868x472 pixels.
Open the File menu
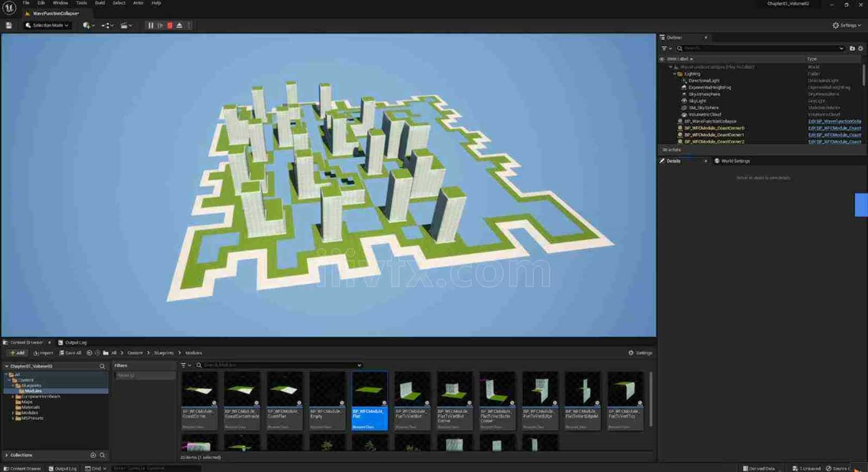tap(26, 3)
